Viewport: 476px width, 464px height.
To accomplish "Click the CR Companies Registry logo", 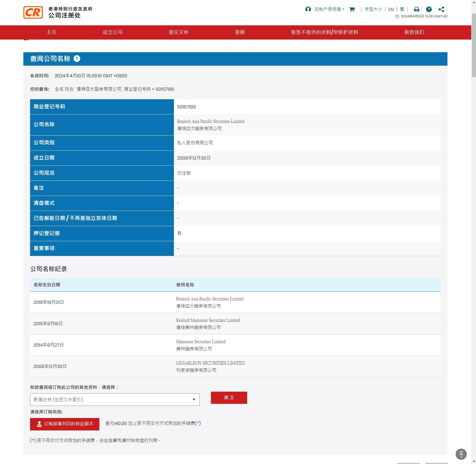I will [x=33, y=12].
